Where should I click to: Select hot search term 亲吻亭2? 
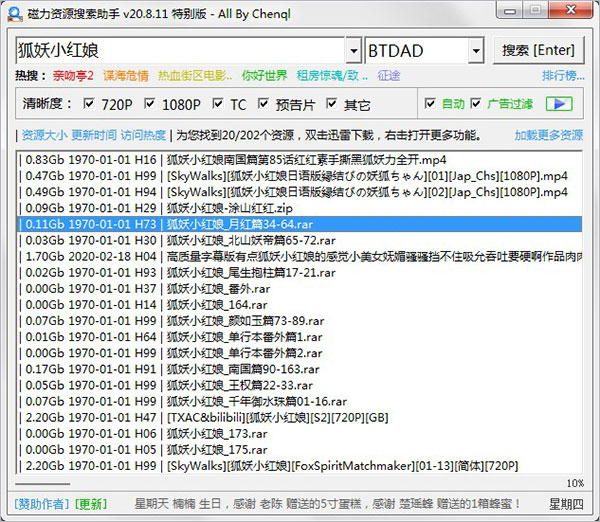pyautogui.click(x=73, y=76)
